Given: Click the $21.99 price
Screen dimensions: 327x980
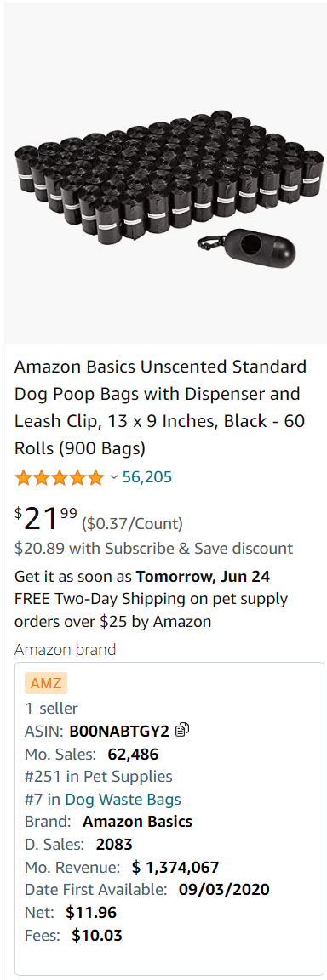Looking at the screenshot, I should click(x=46, y=518).
